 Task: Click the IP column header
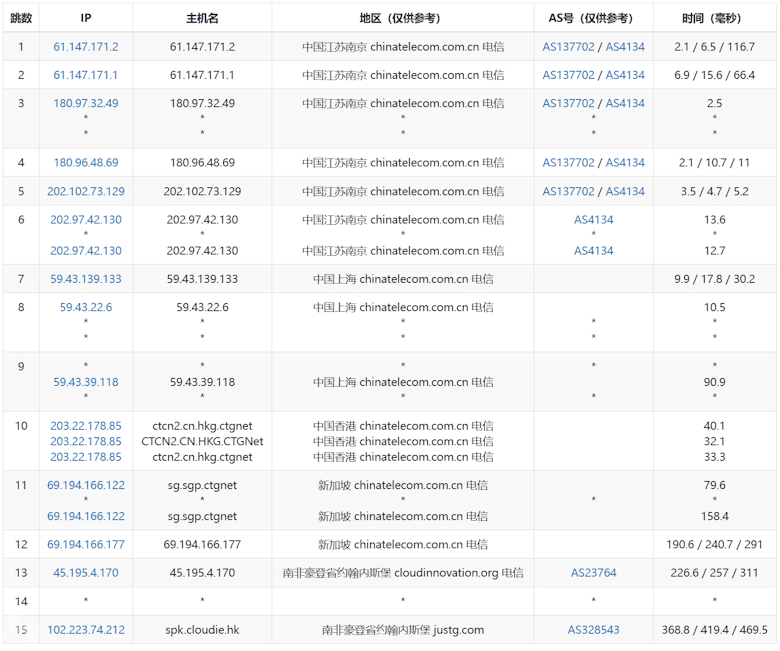tap(86, 18)
